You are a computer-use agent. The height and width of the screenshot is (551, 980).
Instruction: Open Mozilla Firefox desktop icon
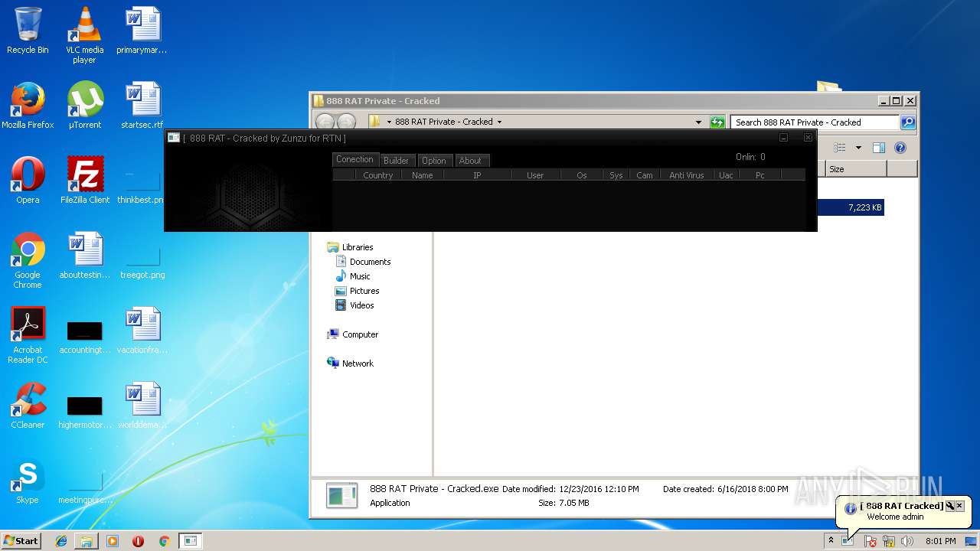(x=28, y=106)
